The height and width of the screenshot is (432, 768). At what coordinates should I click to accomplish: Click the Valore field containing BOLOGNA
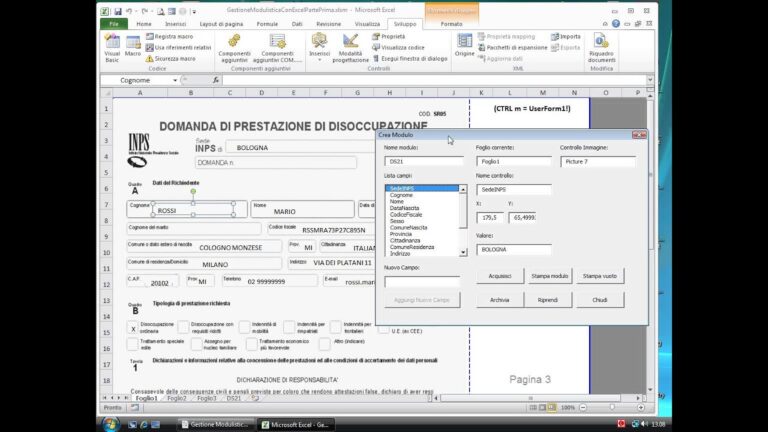point(513,249)
